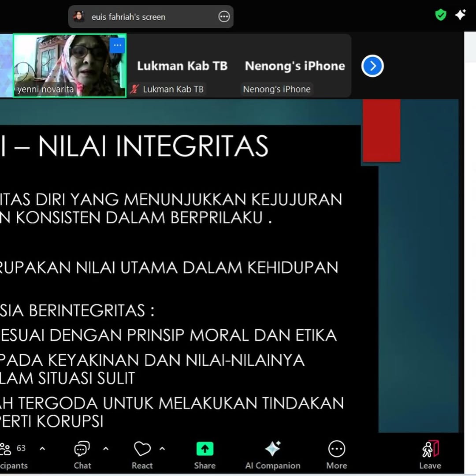476x476 pixels.
Task: Expand the chevron next to React
Action: point(162,449)
